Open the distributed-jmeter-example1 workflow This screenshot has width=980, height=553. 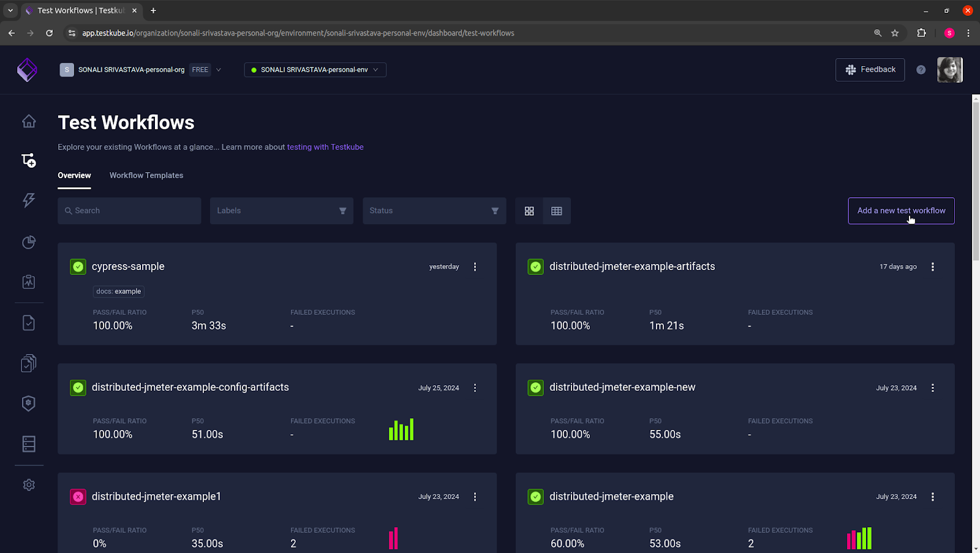pyautogui.click(x=156, y=497)
